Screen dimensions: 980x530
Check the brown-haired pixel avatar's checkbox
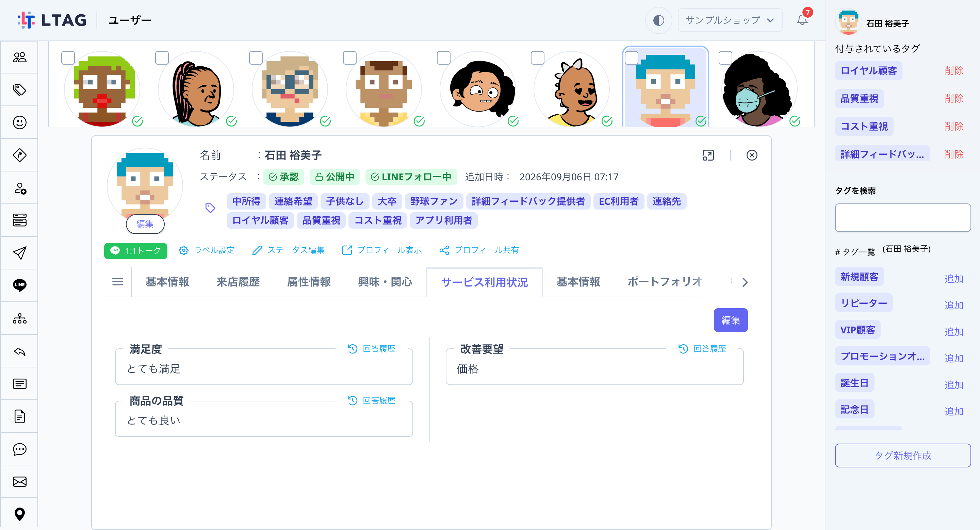349,58
